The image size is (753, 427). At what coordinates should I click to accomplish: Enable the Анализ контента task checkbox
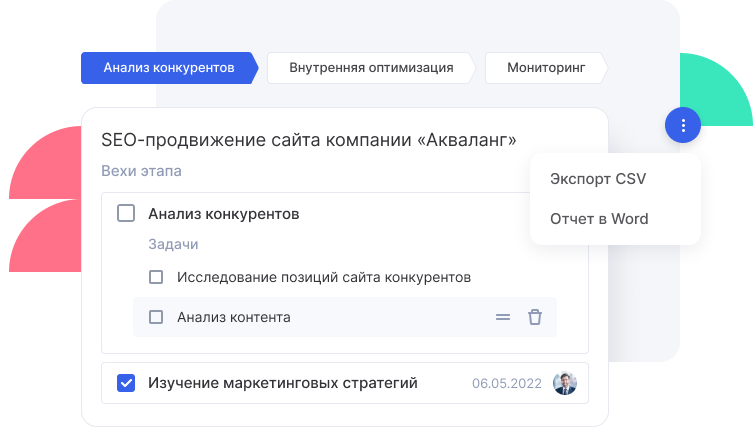156,317
